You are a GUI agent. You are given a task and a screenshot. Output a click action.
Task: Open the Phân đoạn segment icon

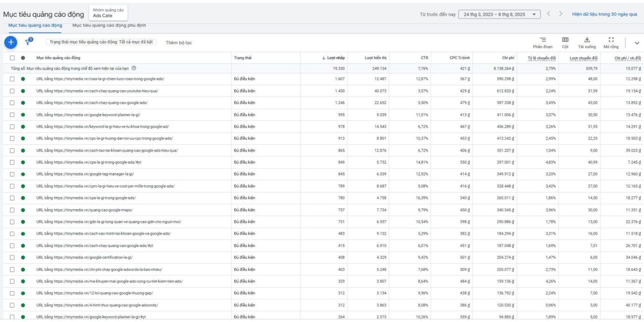[x=543, y=39]
